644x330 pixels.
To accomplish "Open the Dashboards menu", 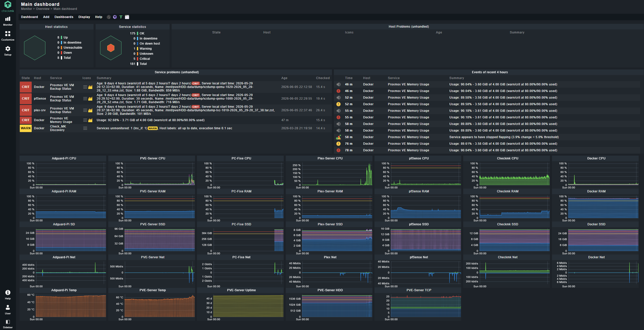I will pyautogui.click(x=64, y=17).
